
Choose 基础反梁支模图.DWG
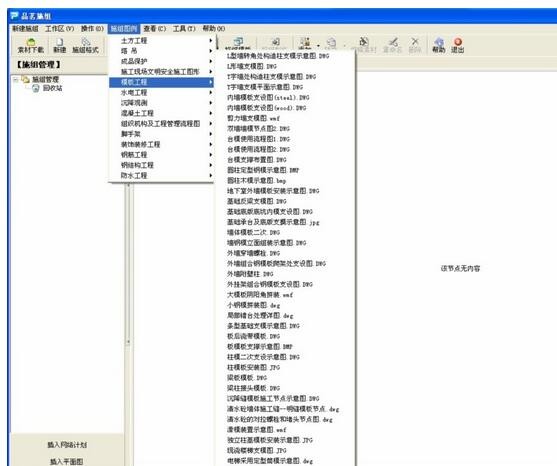257,201
